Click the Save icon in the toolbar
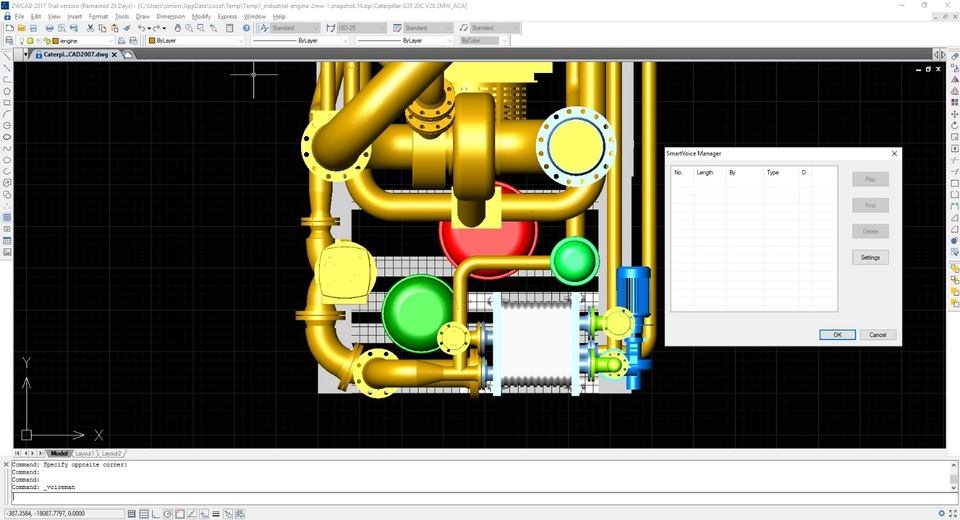 tap(33, 28)
